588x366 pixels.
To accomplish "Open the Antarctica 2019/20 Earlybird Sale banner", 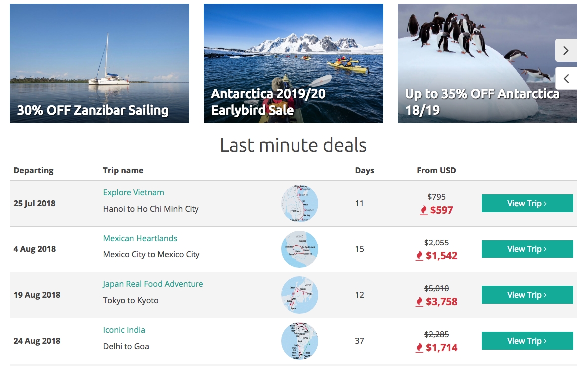I will [x=294, y=64].
